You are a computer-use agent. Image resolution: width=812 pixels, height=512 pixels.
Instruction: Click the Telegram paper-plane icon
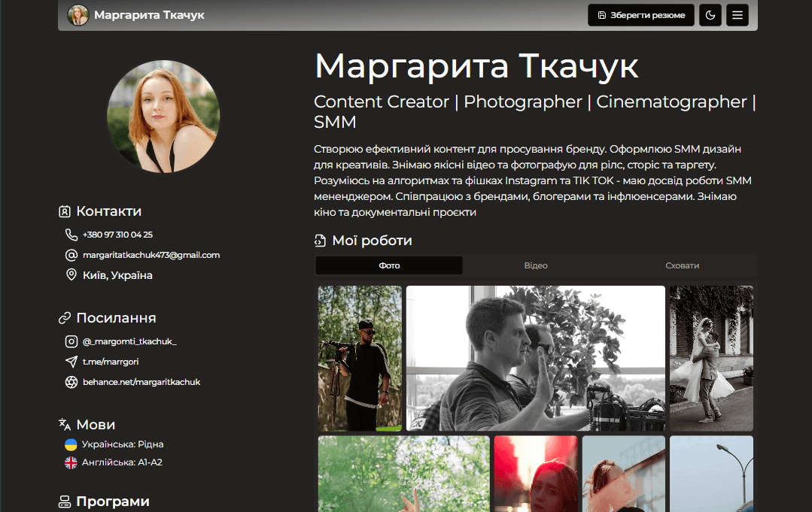point(71,362)
